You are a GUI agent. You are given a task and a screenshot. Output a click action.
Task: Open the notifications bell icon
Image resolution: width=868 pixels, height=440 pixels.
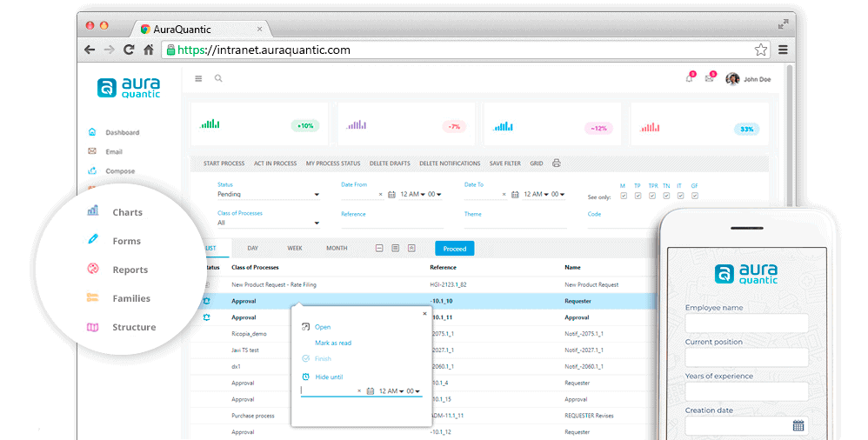(x=689, y=79)
